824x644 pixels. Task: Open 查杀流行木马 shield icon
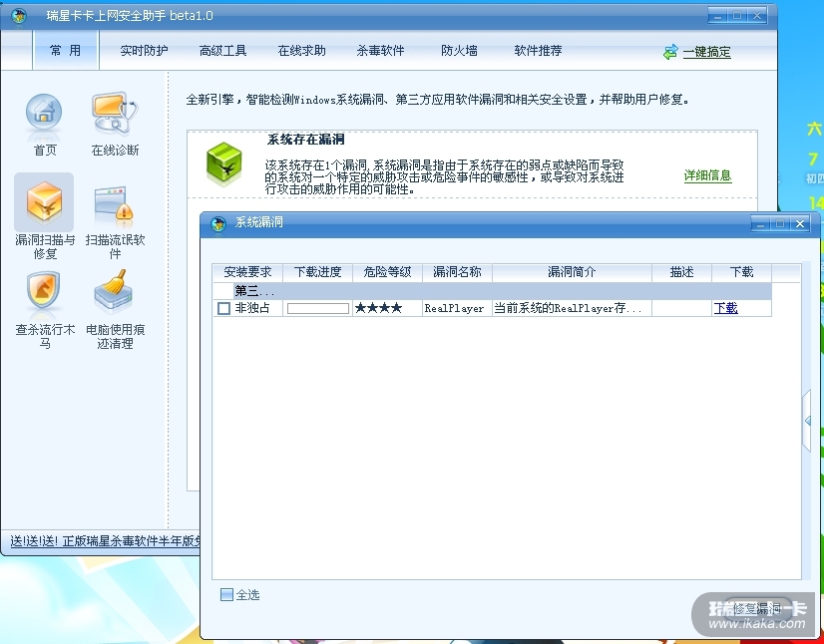tap(44, 290)
